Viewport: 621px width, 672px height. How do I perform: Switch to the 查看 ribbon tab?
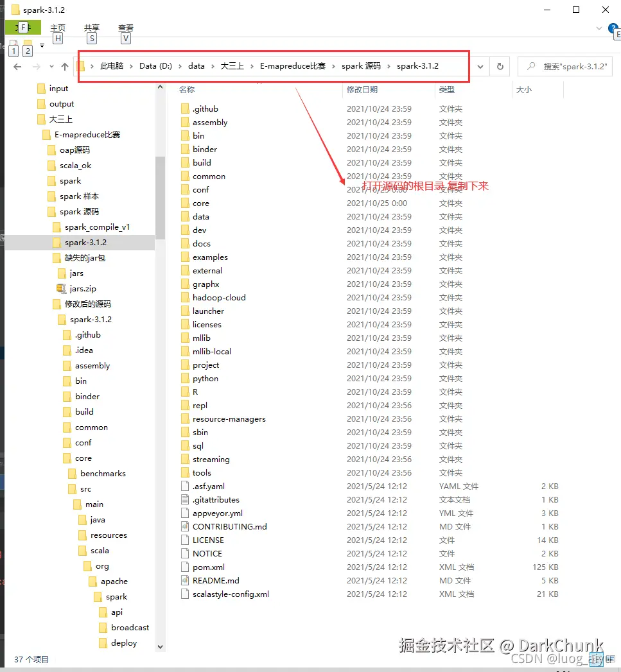(x=126, y=28)
